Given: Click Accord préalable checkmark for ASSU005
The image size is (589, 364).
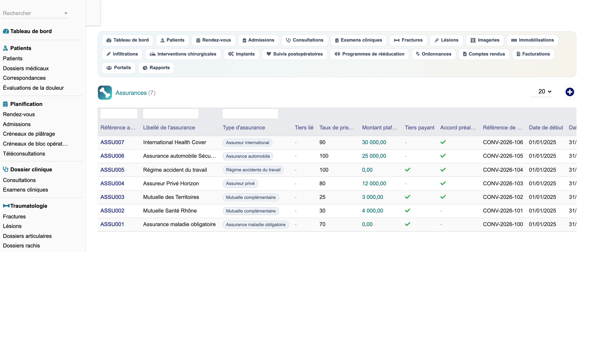Looking at the screenshot, I should click(443, 170).
